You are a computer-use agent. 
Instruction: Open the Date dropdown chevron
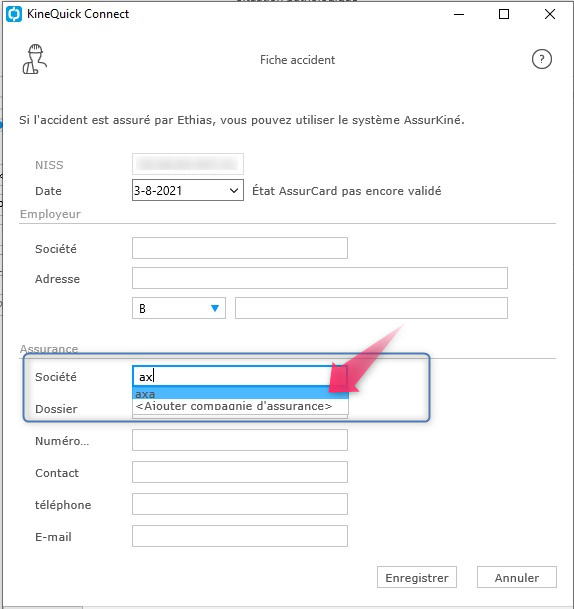pos(234,191)
